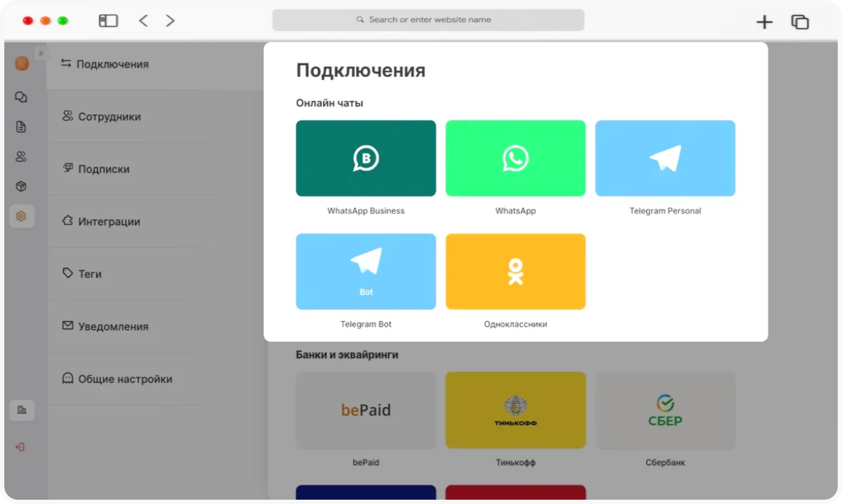Click the box products sidebar icon

(21, 186)
